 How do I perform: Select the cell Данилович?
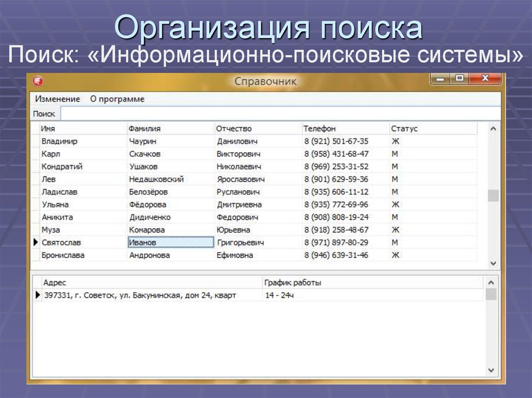click(258, 141)
